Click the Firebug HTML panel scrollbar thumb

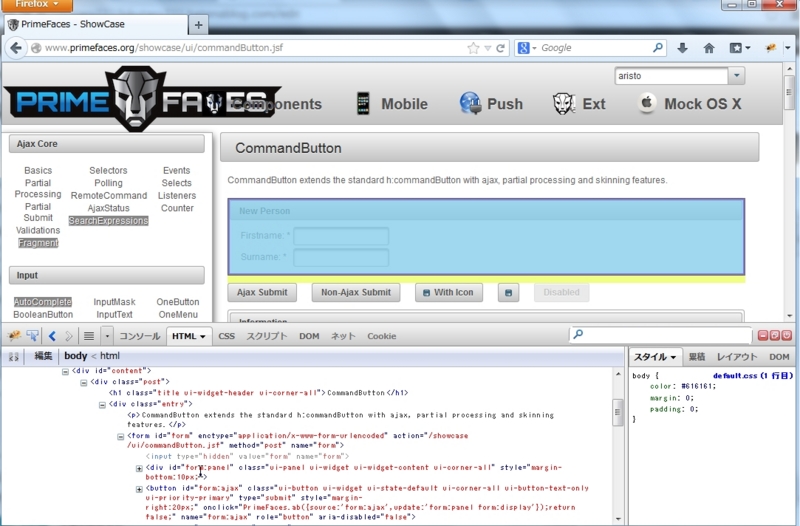coord(617,412)
